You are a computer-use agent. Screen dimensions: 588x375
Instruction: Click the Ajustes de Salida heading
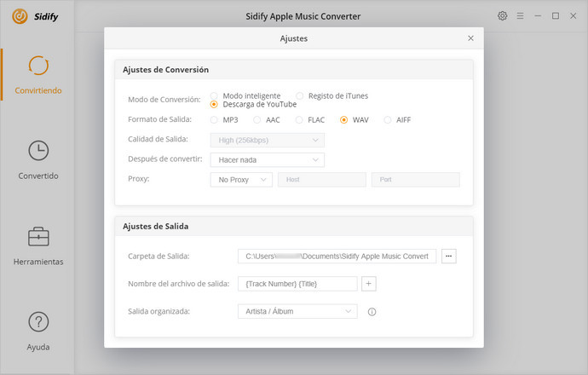click(x=156, y=227)
